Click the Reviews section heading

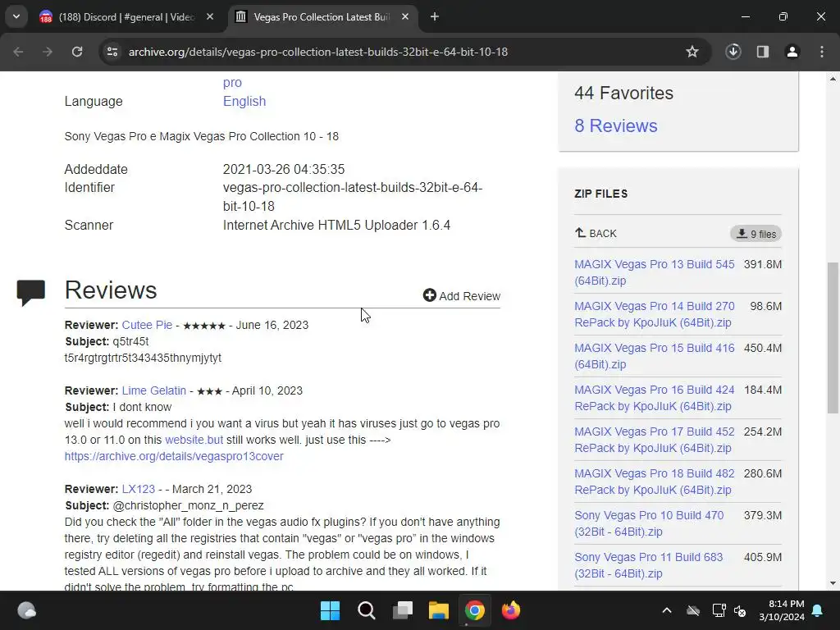coord(111,290)
